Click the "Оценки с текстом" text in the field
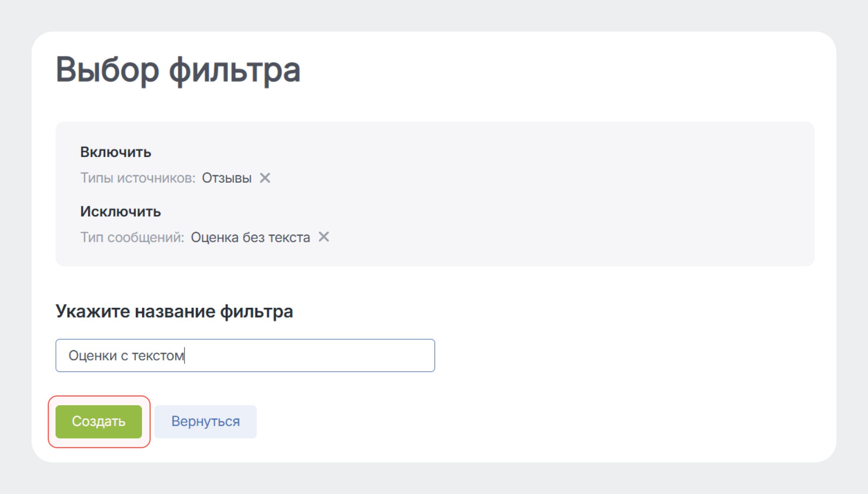This screenshot has height=494, width=868. 126,356
